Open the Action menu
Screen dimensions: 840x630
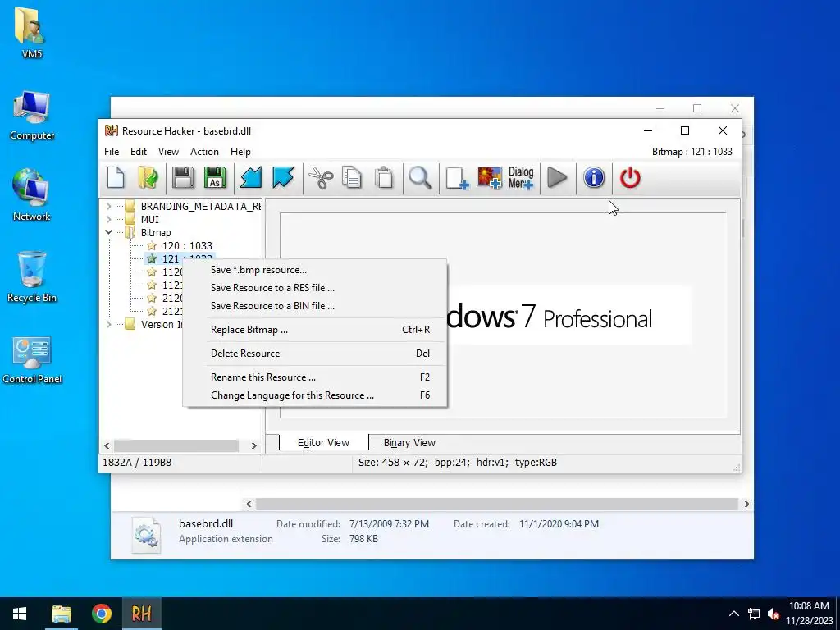(204, 152)
